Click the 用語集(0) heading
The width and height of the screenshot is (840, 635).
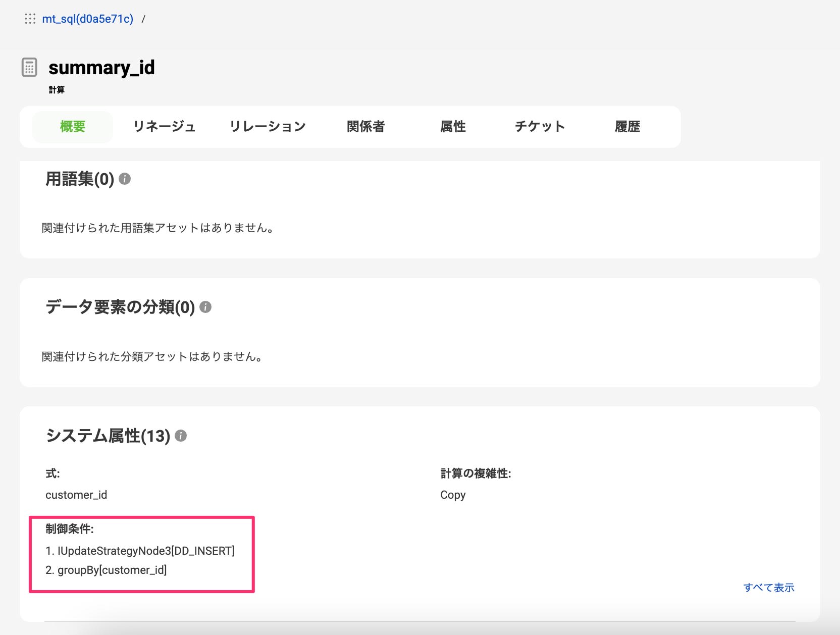tap(80, 179)
